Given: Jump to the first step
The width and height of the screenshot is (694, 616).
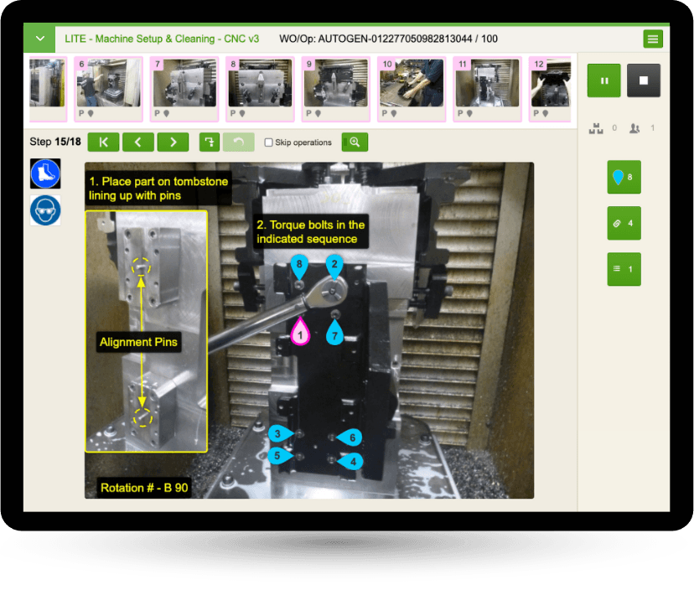Looking at the screenshot, I should coord(103,142).
